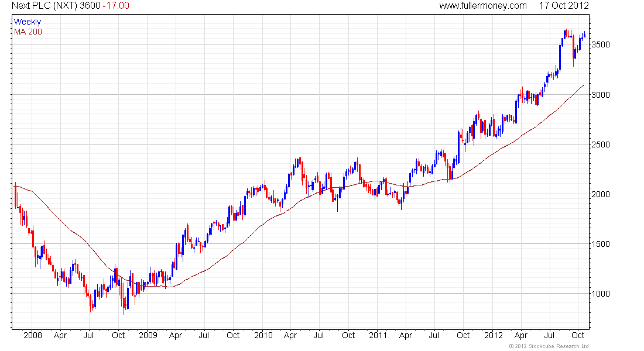Click the 'Jul' label following 2010
This screenshot has width=644, height=351.
[318, 335]
